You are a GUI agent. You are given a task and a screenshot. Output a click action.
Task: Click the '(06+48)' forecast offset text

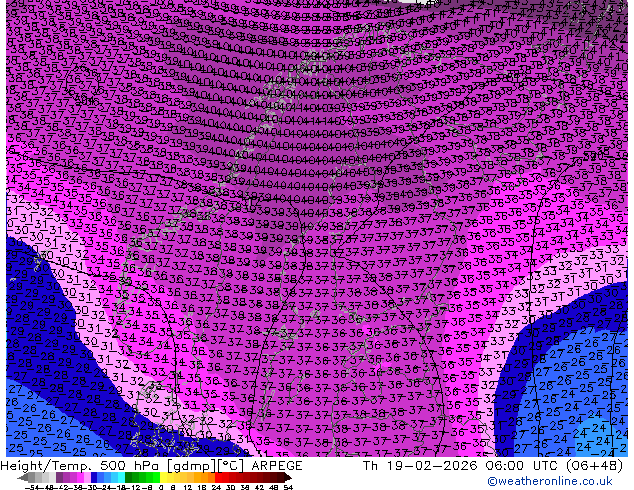[x=594, y=466]
